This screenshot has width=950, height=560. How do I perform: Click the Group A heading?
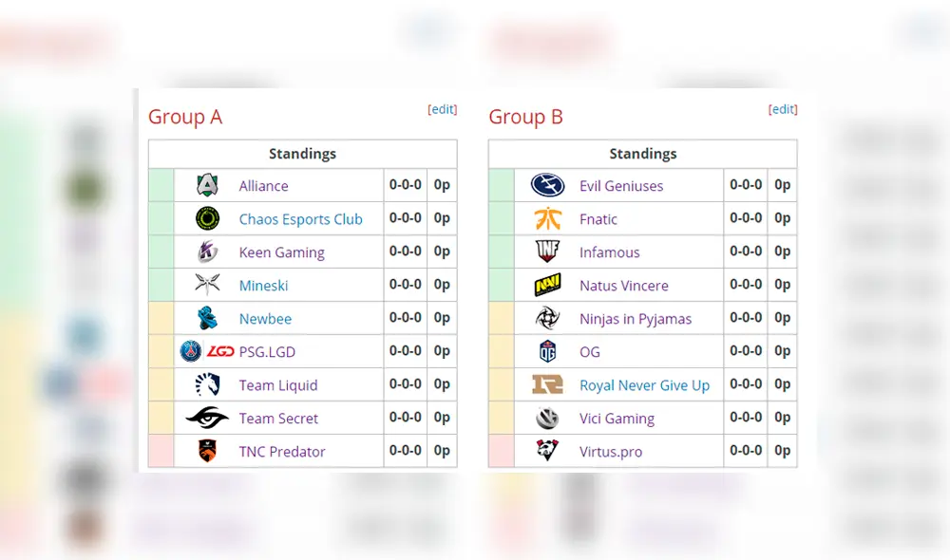(185, 117)
